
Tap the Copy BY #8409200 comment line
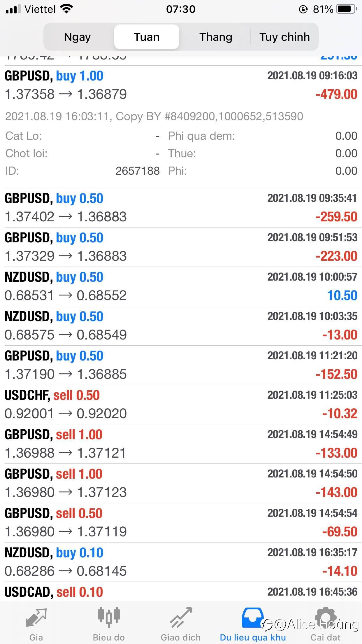154,116
